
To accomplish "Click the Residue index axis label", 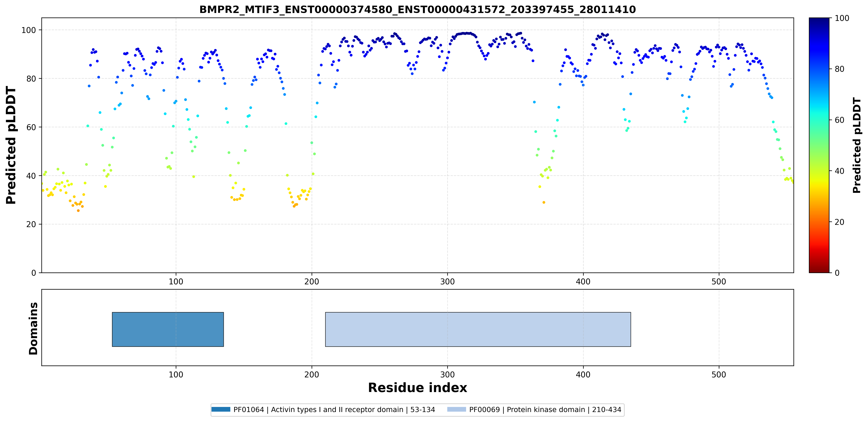I will 418,388.
